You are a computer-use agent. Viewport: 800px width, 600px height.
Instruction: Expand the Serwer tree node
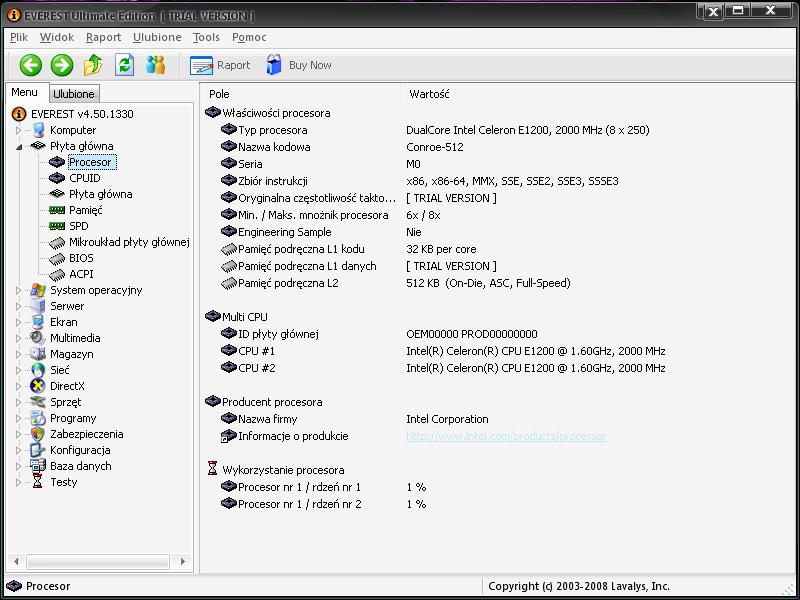tap(18, 307)
